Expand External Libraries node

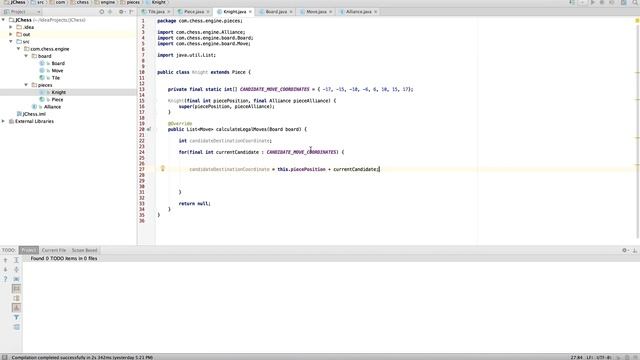(x=3, y=121)
